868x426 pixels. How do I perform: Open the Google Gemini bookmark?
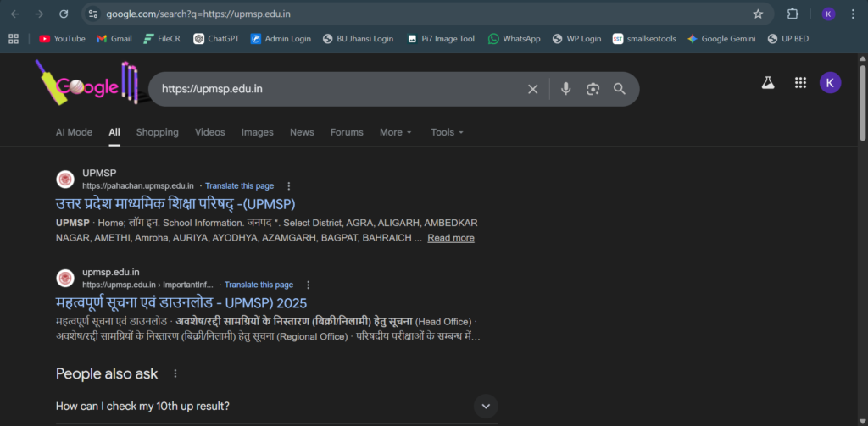click(x=721, y=39)
